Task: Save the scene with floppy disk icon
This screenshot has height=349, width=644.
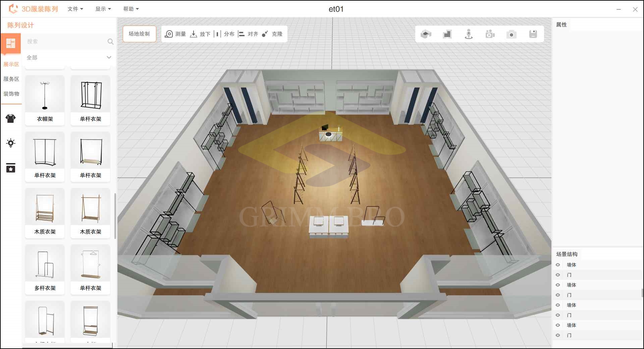Action: click(x=533, y=34)
